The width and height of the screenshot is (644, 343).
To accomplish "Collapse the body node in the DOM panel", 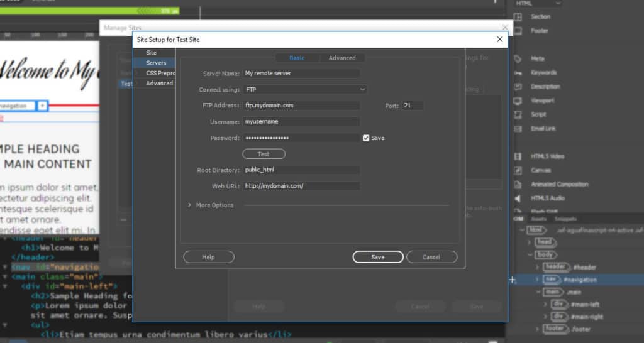I will [530, 255].
